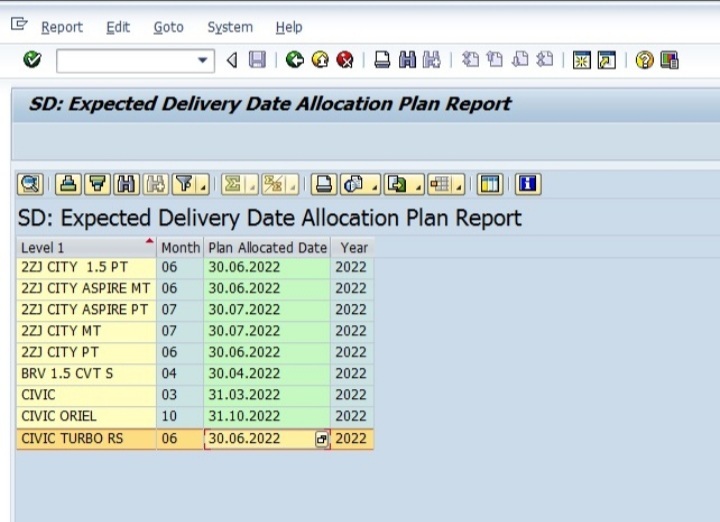Click the ALV toolbar Find Next icon
Viewport: 720px width, 522px height.
pyautogui.click(x=156, y=184)
